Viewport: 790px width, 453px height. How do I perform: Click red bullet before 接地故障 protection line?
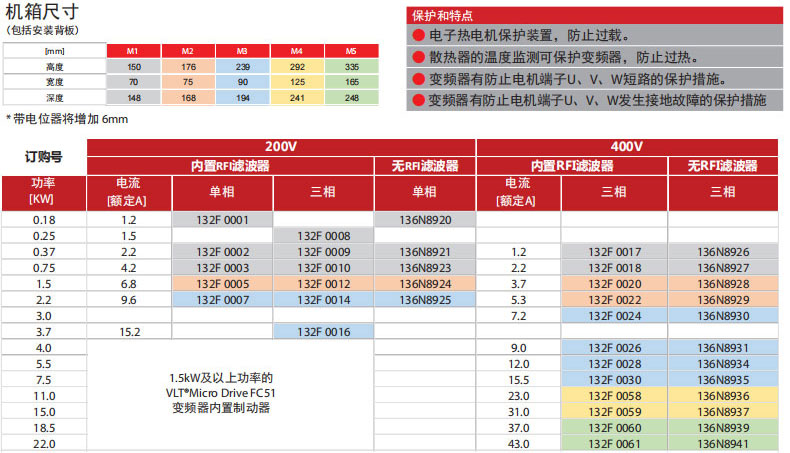coord(418,100)
